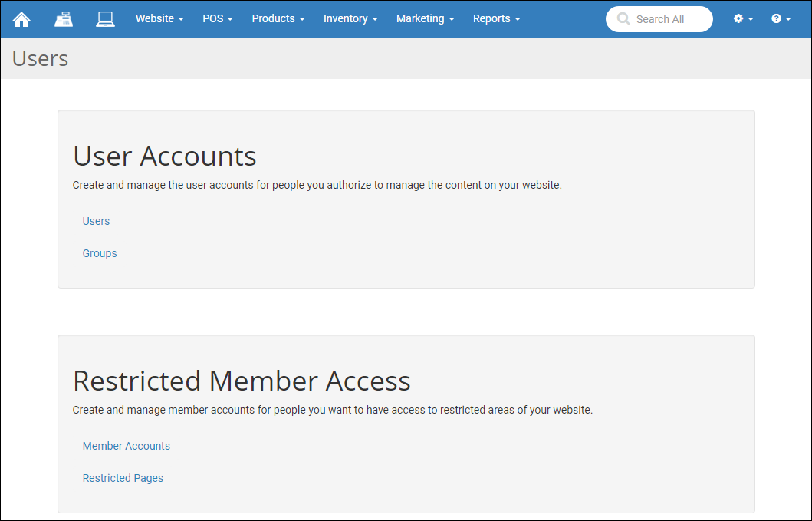812x521 pixels.
Task: Expand the Reports dropdown
Action: (x=491, y=18)
